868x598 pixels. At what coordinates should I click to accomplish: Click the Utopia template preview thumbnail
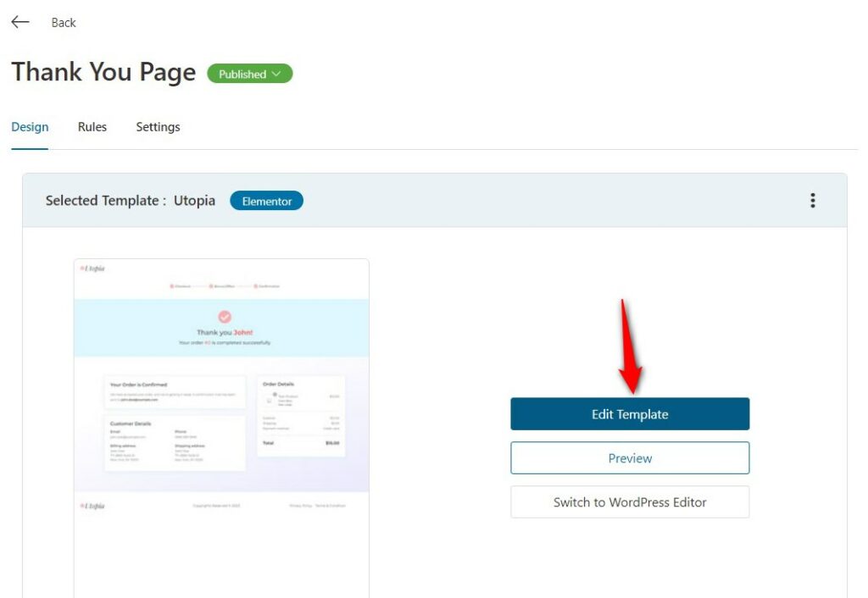221,427
